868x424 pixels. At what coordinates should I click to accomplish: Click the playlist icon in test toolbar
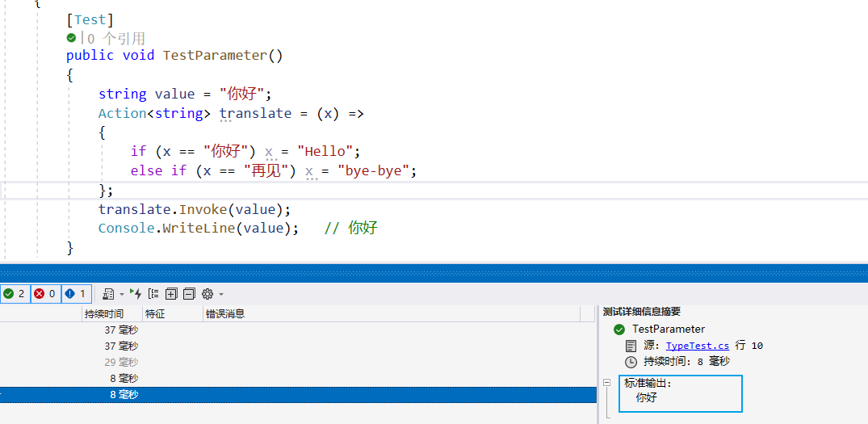(x=107, y=294)
